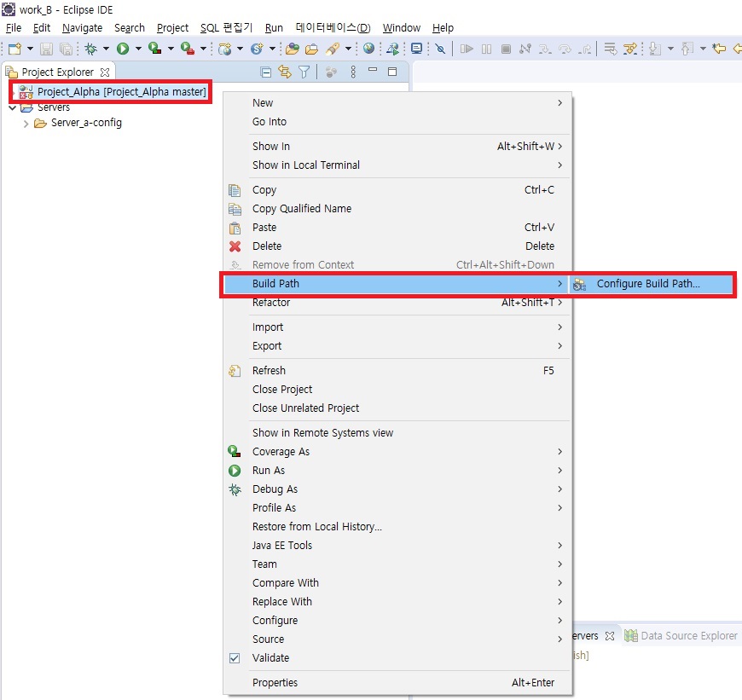
Task: Select Configure Build Path submenu entry
Action: (x=651, y=284)
